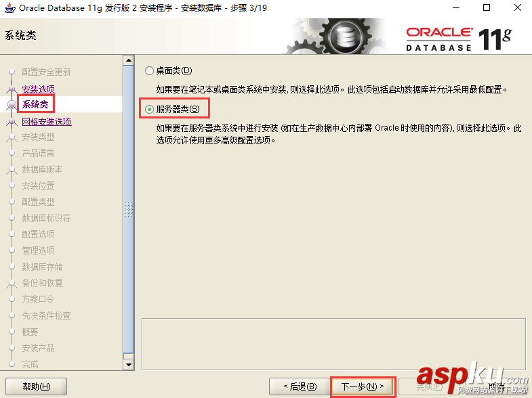This screenshot has height=398, width=532.
Task: Click the 安装位置 step text
Action: (x=38, y=185)
